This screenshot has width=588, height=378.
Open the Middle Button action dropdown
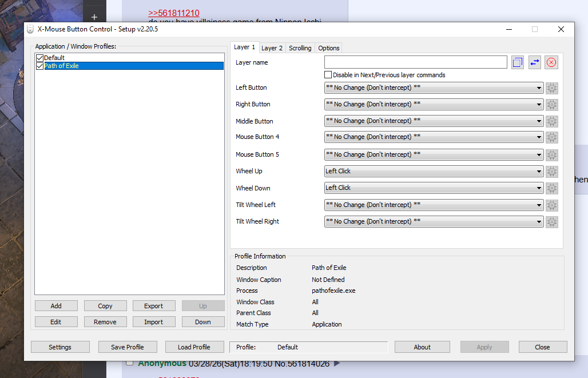[x=434, y=121]
